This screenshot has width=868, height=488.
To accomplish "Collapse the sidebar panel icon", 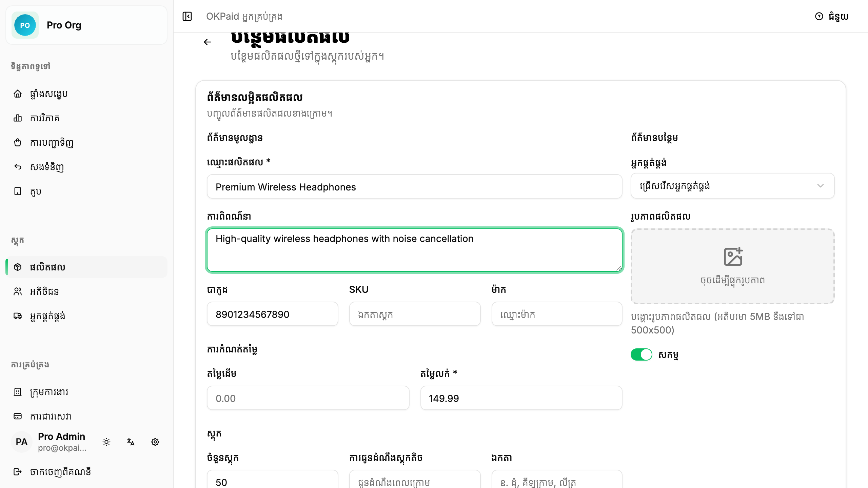I will pos(187,16).
